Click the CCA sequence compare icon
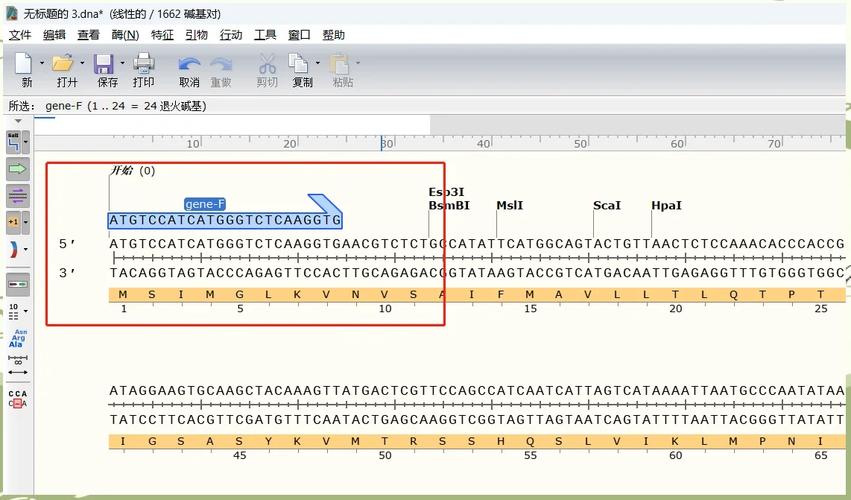This screenshot has height=500, width=851. [x=17, y=398]
